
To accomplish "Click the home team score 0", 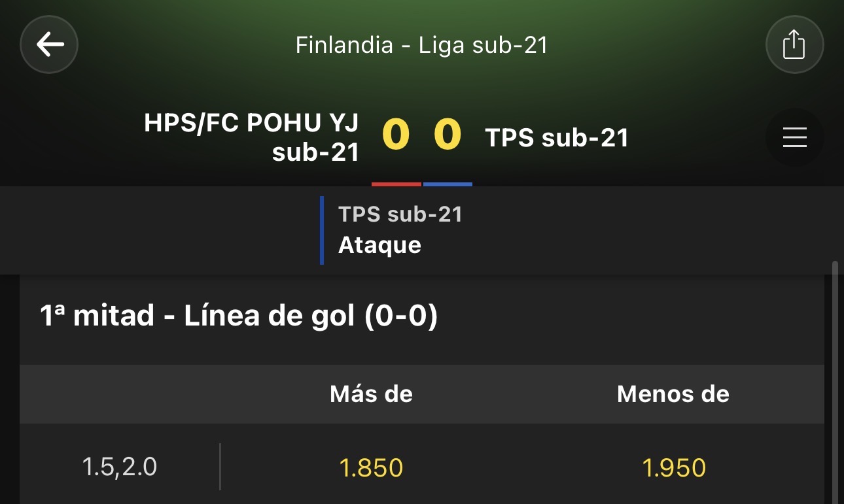I will pyautogui.click(x=396, y=135).
